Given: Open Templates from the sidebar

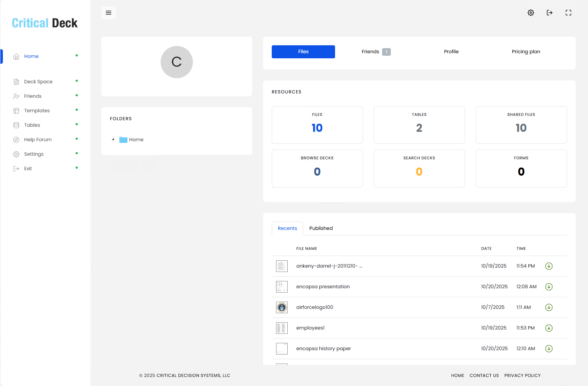Looking at the screenshot, I should 37,110.
